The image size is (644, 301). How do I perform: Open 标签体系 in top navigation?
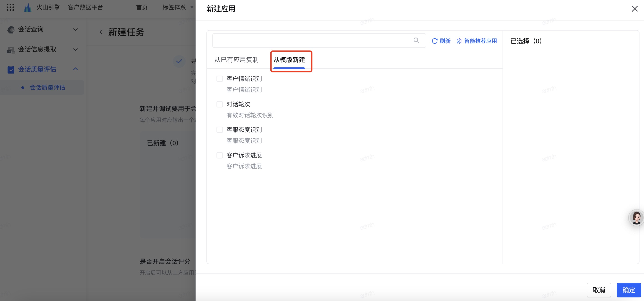(174, 7)
